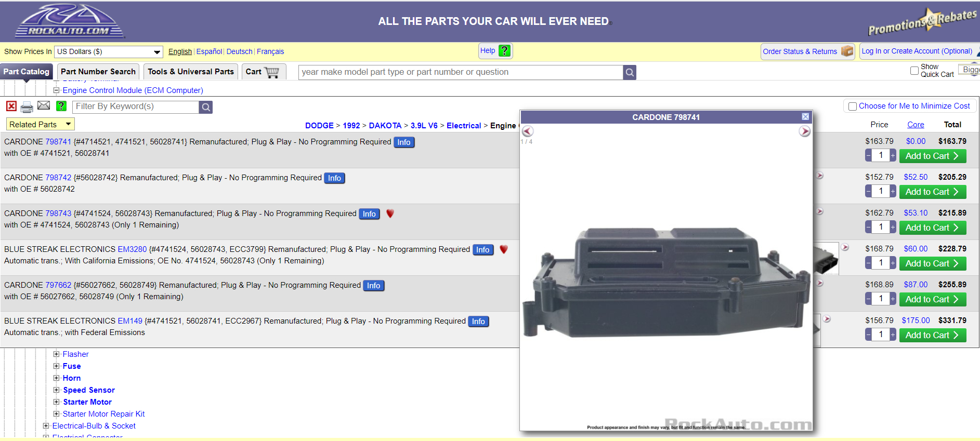Open the Related Parts dropdown
This screenshot has width=980, height=441.
pyautogui.click(x=41, y=124)
